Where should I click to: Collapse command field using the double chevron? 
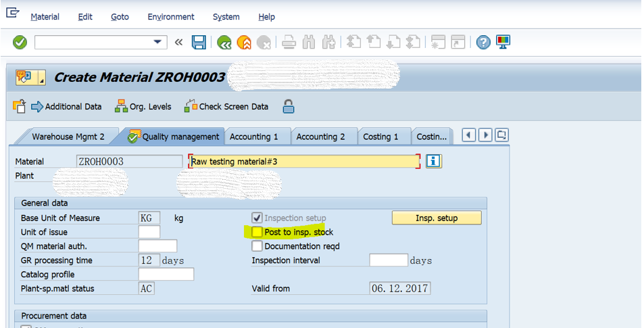178,42
